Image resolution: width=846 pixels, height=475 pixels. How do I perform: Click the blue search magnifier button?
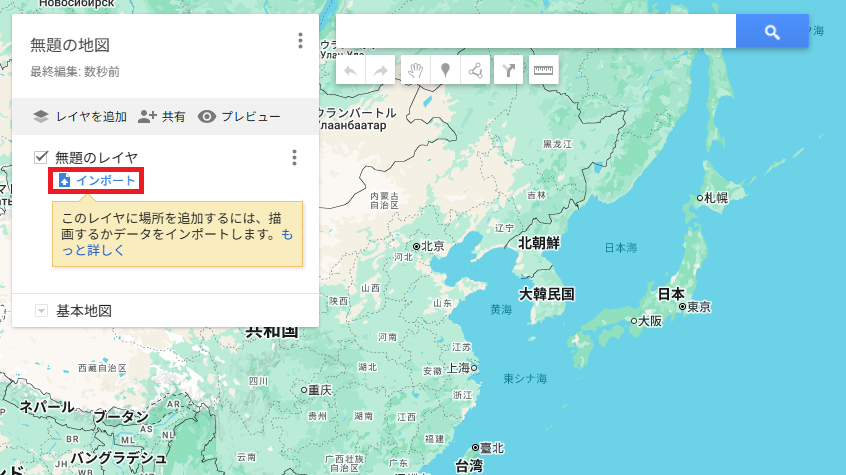[x=771, y=32]
